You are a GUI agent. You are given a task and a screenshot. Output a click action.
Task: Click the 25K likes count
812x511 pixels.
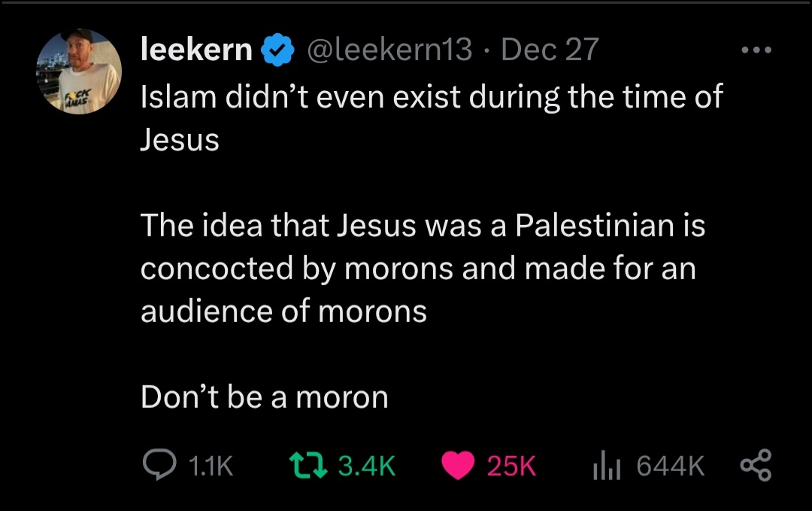(x=511, y=465)
